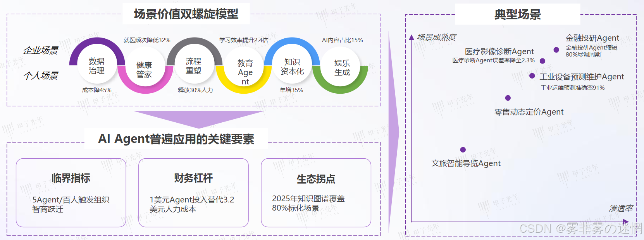
Task: Select the 医疗影像诊断Agent label
Action: pos(499,51)
